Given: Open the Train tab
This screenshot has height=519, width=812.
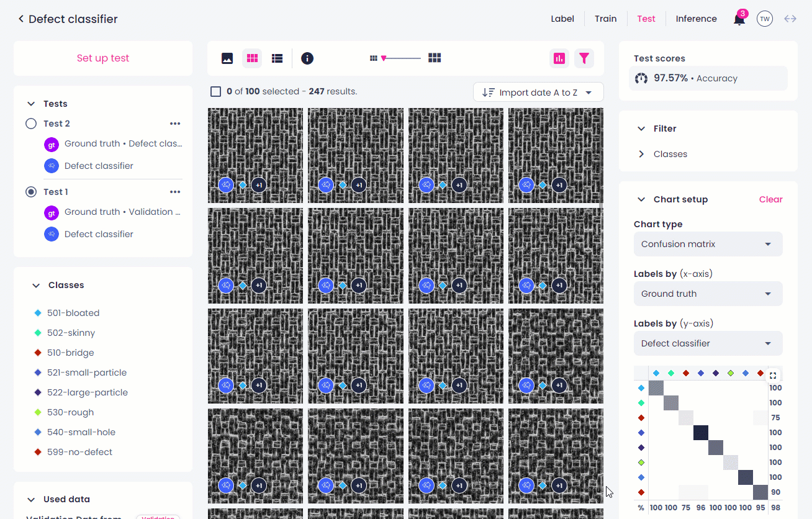Looking at the screenshot, I should point(605,19).
